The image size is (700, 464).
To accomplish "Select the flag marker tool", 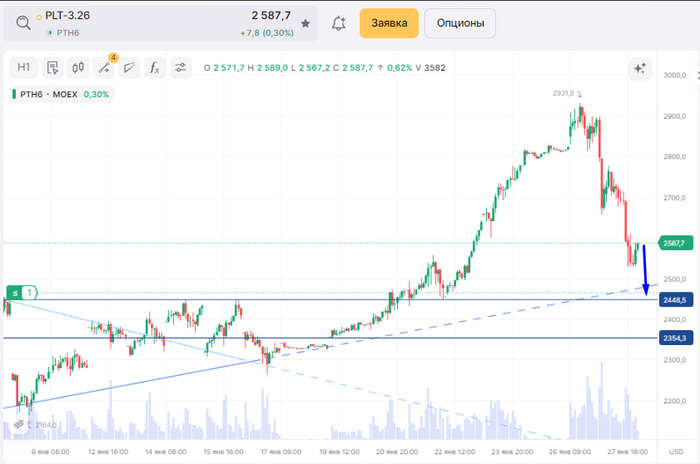I will point(129,68).
